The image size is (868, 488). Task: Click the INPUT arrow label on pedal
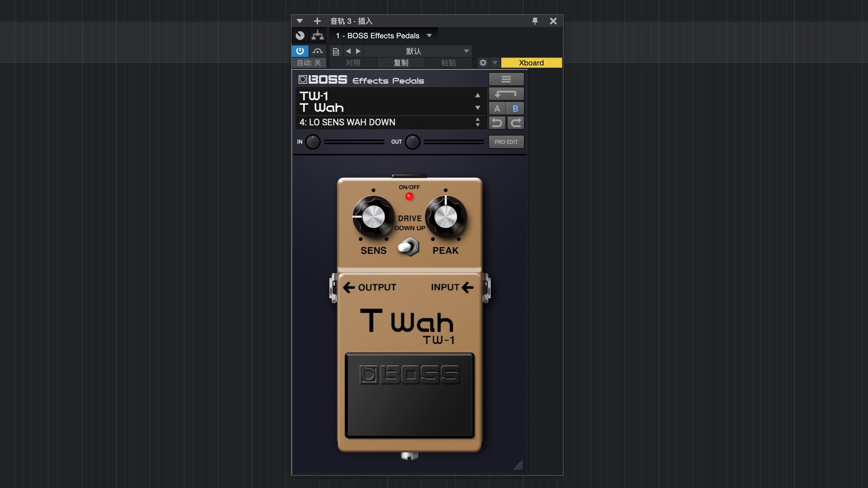(x=453, y=287)
